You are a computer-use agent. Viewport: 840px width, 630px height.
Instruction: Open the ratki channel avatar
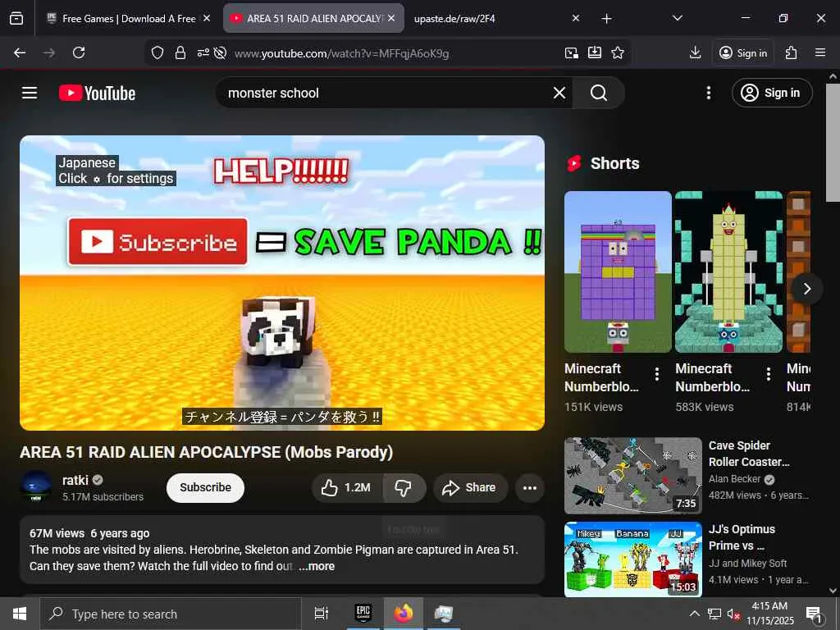(36, 486)
